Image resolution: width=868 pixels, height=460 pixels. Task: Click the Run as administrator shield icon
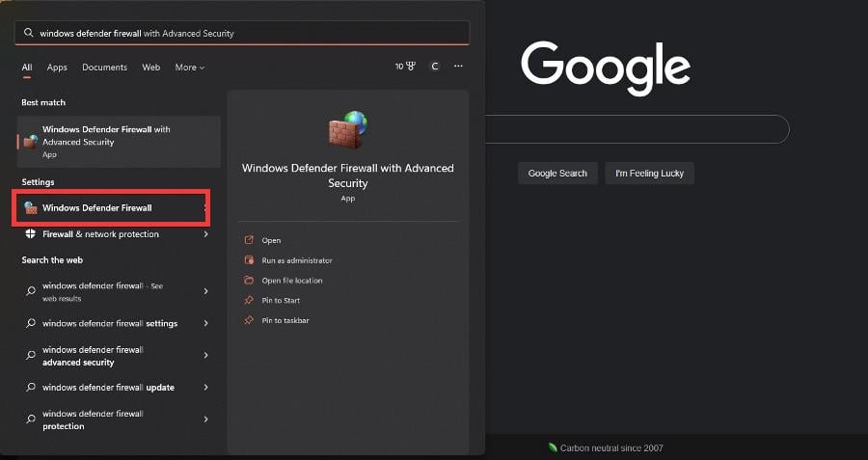pyautogui.click(x=249, y=259)
